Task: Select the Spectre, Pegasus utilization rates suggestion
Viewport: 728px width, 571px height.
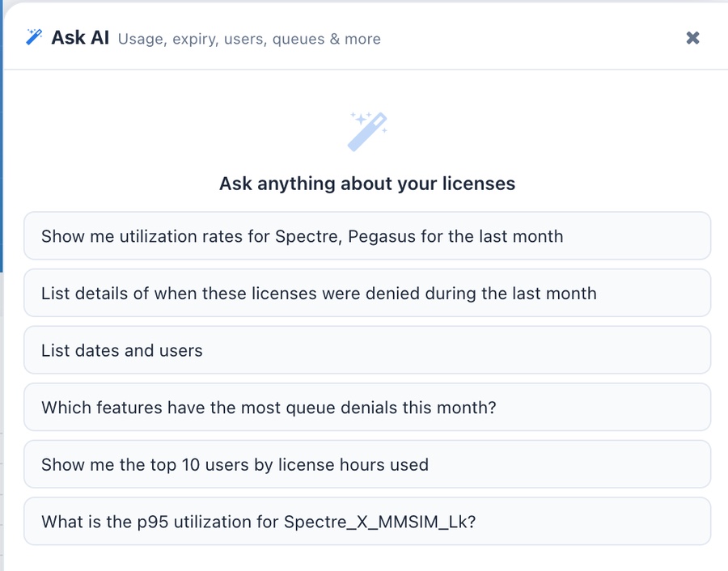Action: 367,236
